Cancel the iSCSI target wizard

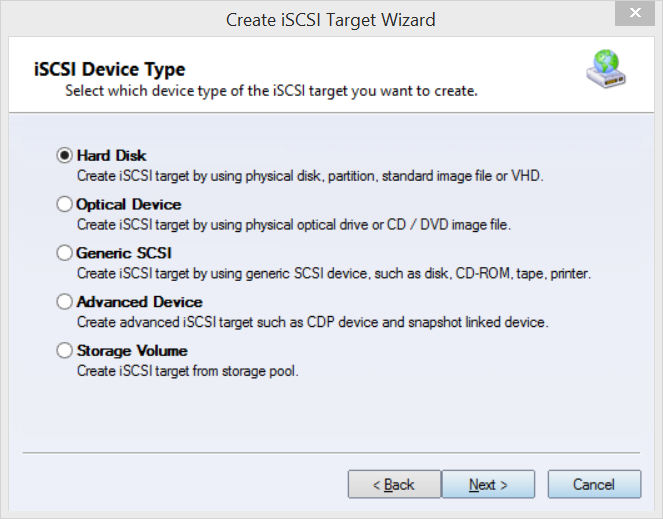594,484
